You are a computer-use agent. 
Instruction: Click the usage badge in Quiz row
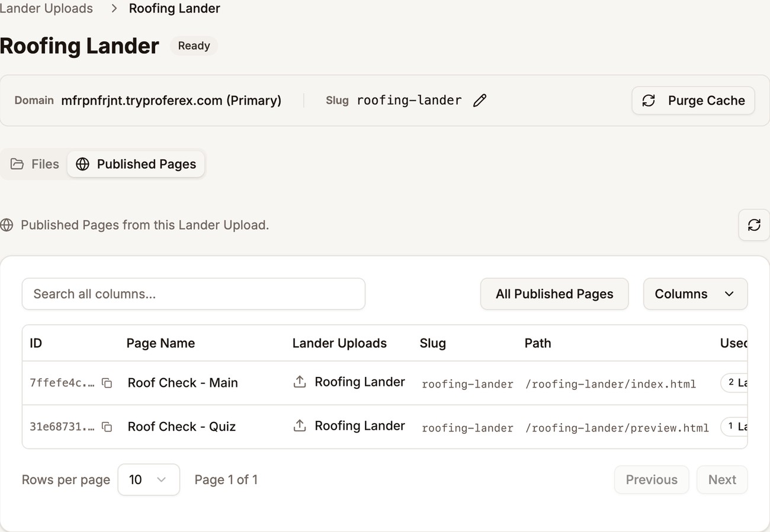point(734,427)
